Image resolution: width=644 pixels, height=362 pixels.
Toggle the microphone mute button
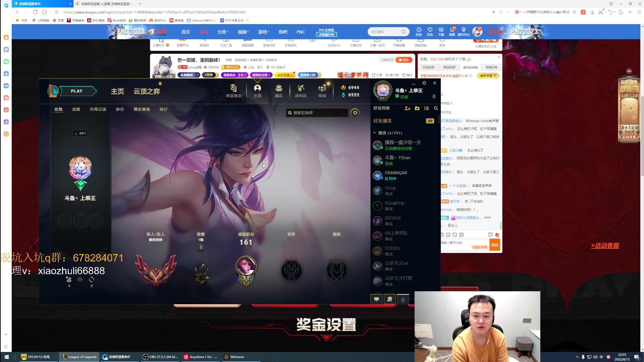(403, 299)
